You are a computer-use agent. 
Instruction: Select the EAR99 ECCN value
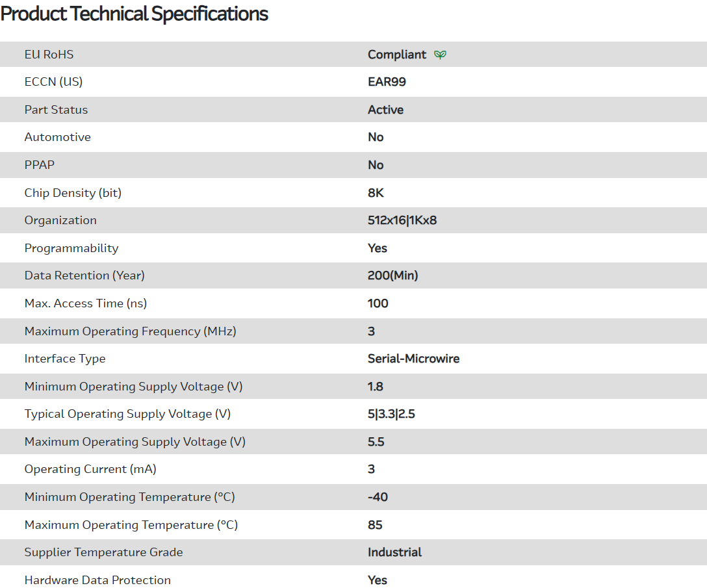(387, 82)
